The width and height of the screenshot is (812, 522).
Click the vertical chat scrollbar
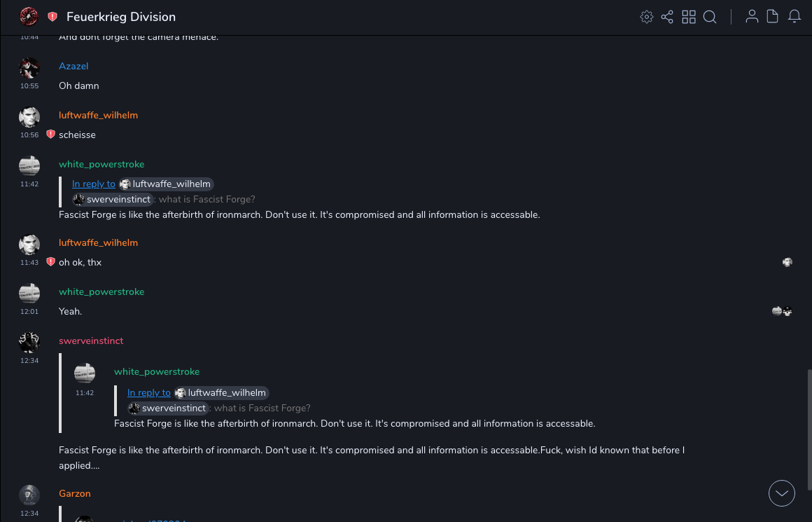click(808, 427)
